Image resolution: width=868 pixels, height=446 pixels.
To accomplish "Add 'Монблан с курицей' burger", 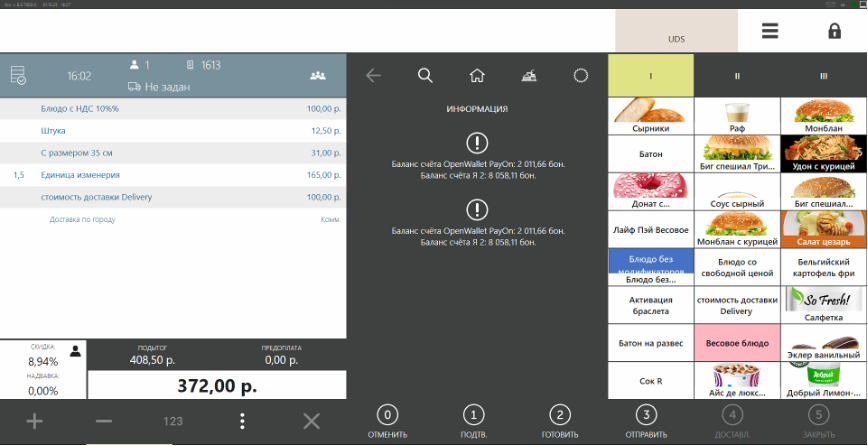I will click(x=737, y=229).
